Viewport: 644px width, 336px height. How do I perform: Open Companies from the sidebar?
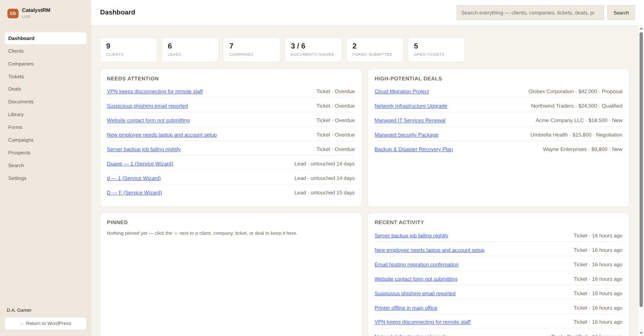46,64
